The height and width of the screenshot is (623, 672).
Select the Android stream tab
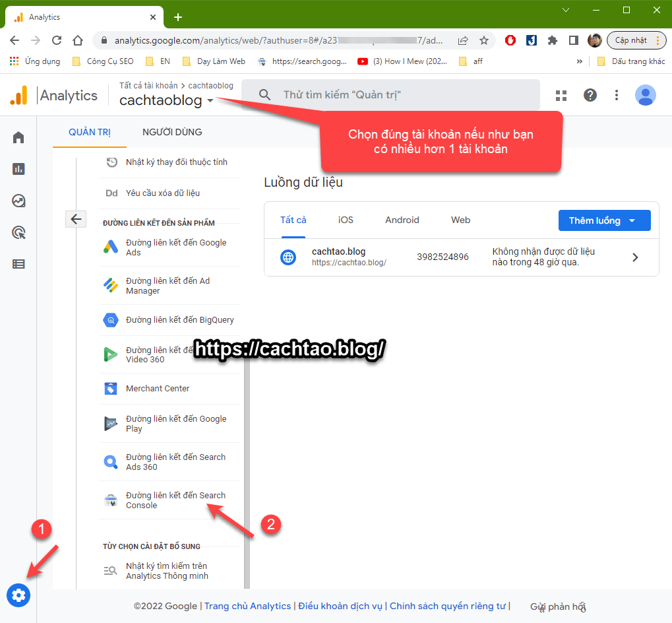[x=402, y=220]
